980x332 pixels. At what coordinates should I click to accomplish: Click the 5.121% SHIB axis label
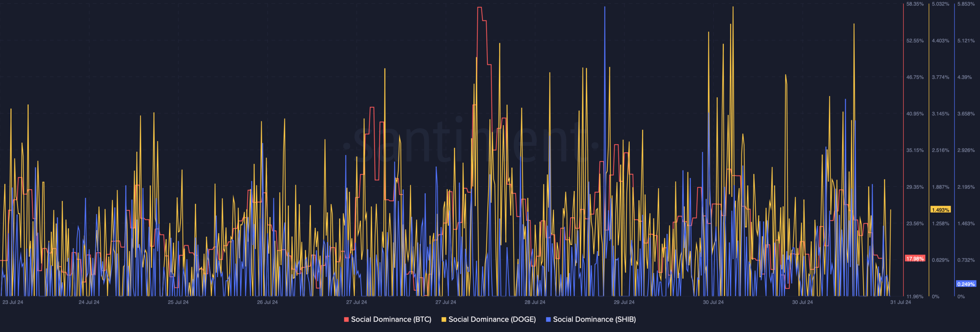pyautogui.click(x=966, y=41)
